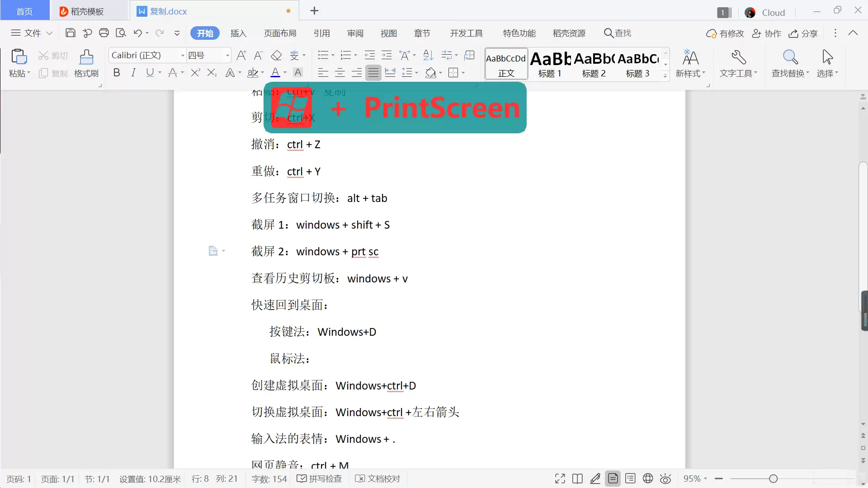Image resolution: width=868 pixels, height=488 pixels.
Task: Click the 分享 share button
Action: [x=803, y=33]
